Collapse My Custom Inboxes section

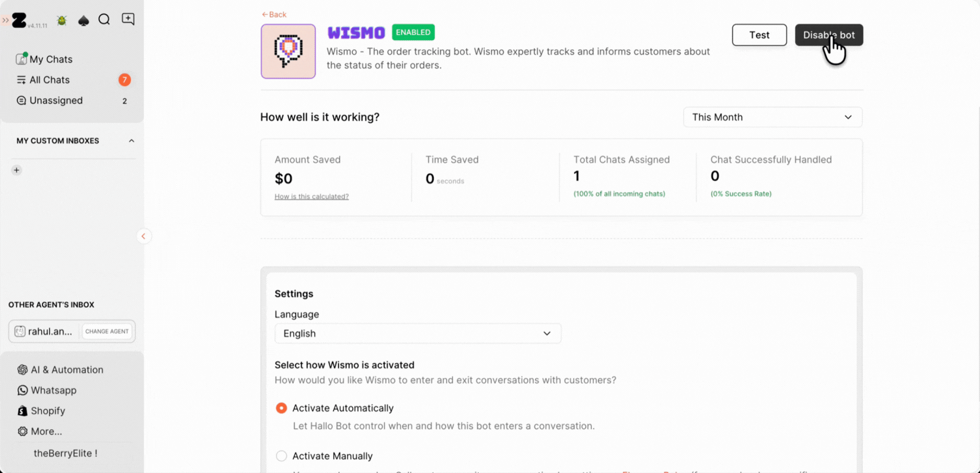pyautogui.click(x=131, y=141)
